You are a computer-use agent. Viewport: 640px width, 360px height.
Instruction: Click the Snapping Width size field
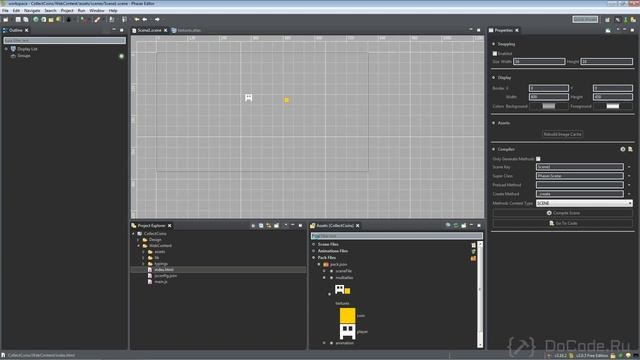pyautogui.click(x=539, y=62)
